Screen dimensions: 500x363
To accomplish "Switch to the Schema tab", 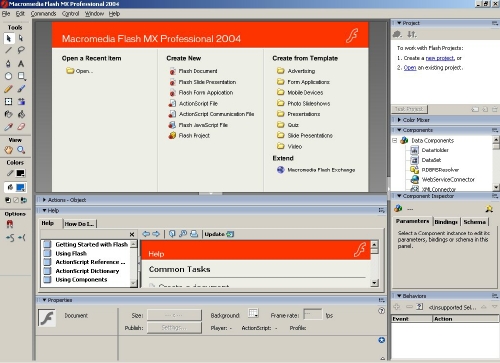I will [474, 222].
